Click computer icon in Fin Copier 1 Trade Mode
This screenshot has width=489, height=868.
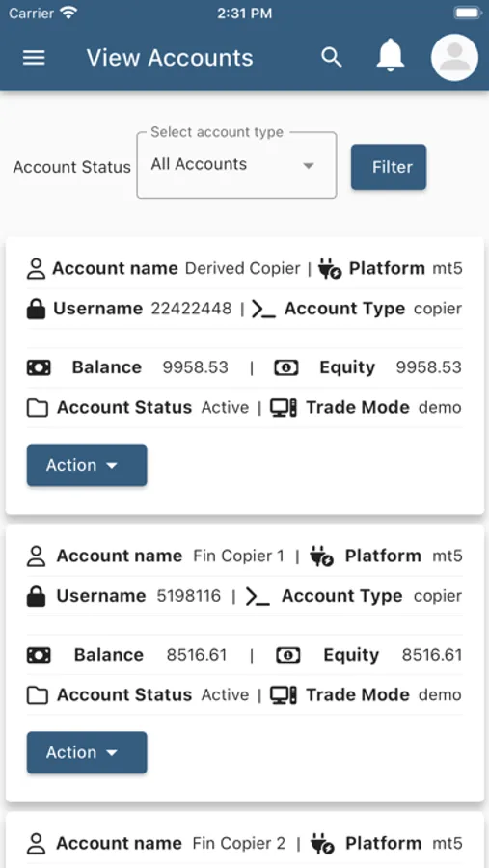[x=284, y=695]
